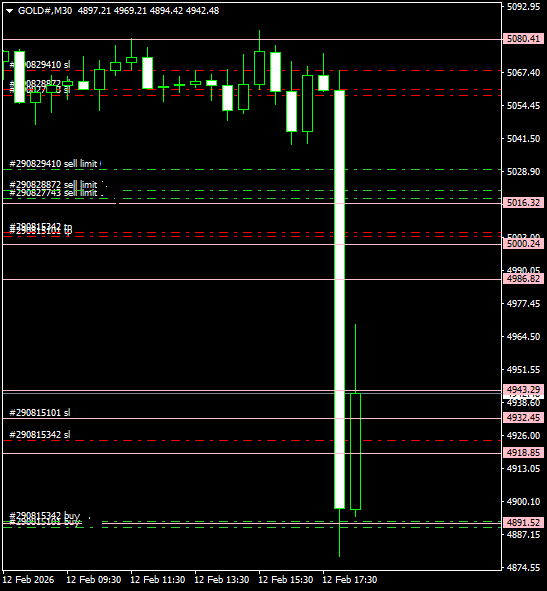This screenshot has width=547, height=591.
Task: Click the 4977.45 price scale value
Action: (x=523, y=303)
